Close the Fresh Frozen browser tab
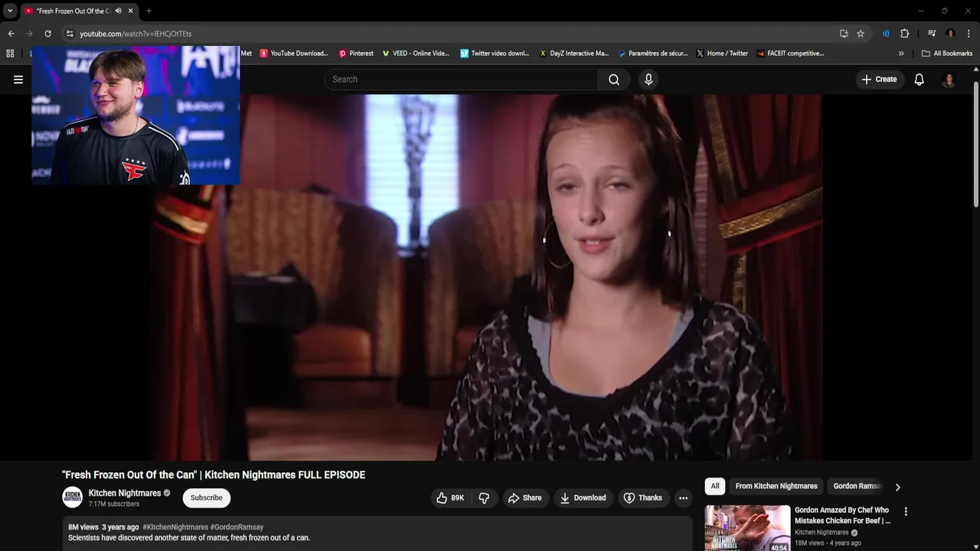This screenshot has height=551, width=980. pos(131,11)
